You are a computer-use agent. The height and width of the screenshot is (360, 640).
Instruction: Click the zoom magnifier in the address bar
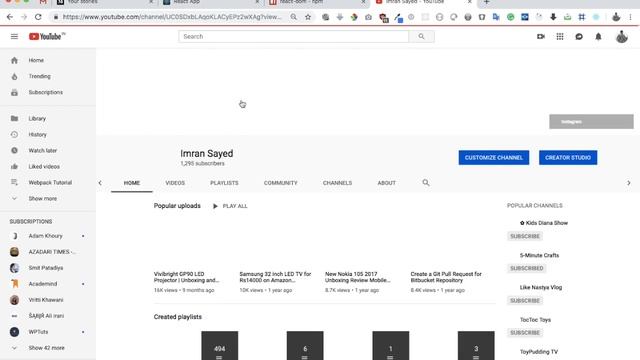point(293,17)
